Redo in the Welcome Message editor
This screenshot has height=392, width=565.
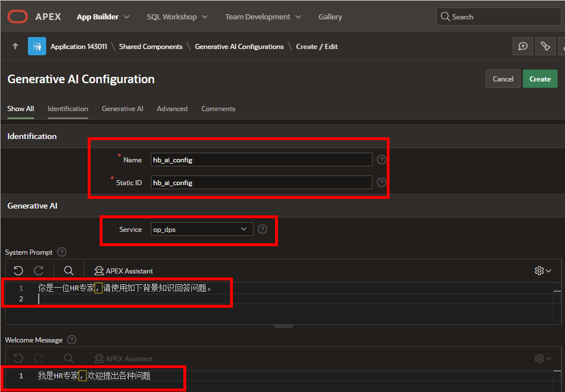click(x=39, y=358)
